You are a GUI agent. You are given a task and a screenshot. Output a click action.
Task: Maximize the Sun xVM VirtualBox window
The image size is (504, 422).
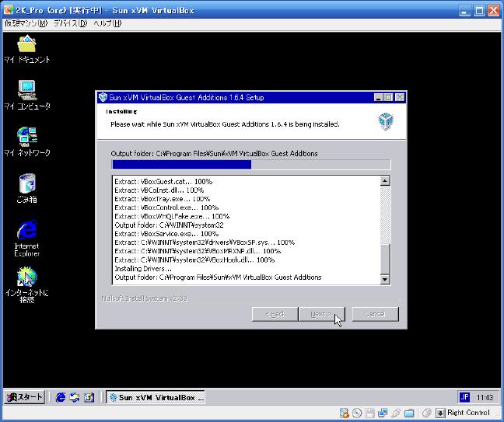(479, 11)
